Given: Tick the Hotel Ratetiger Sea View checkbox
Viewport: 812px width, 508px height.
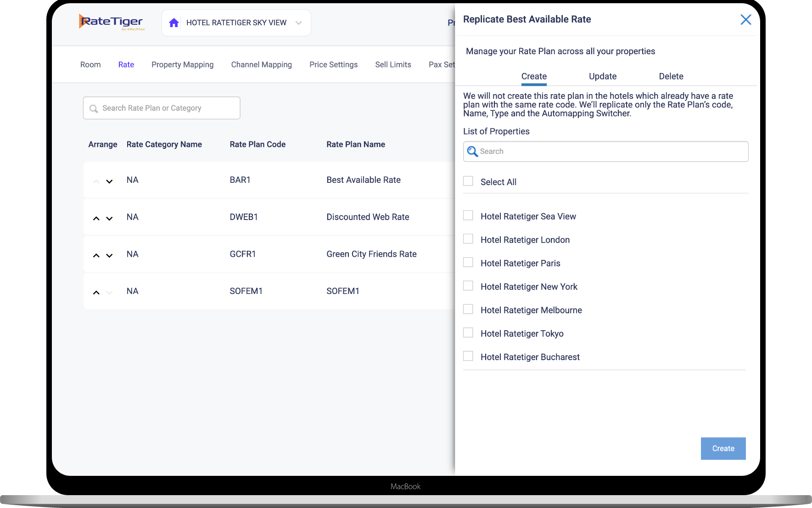Looking at the screenshot, I should coord(468,215).
